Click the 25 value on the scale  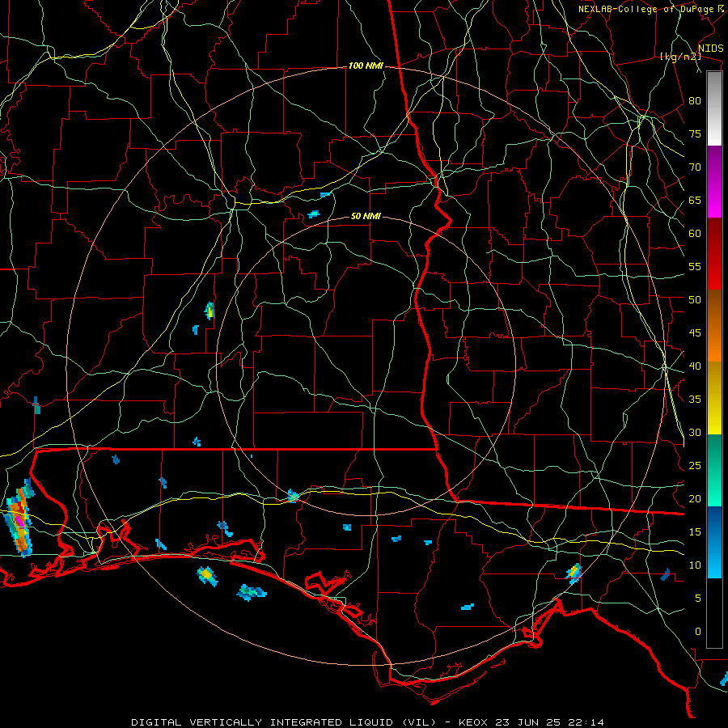[x=695, y=466]
